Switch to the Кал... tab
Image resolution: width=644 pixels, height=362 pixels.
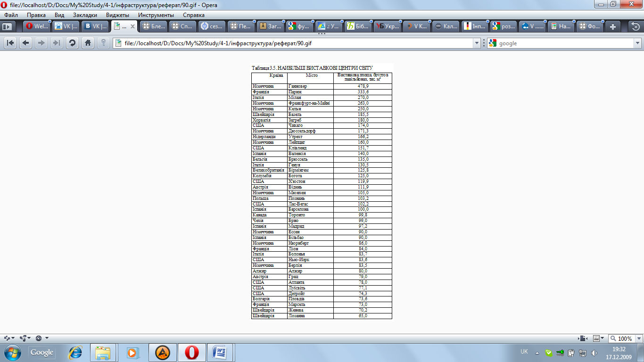click(446, 26)
